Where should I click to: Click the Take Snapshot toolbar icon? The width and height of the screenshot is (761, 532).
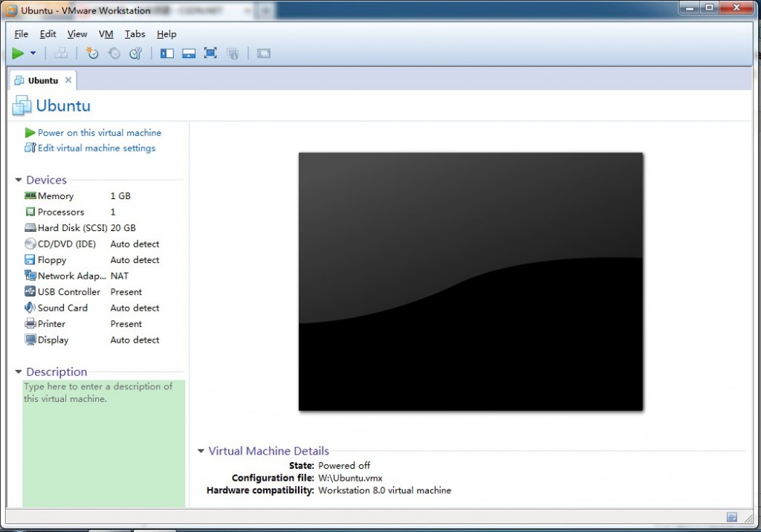click(92, 53)
